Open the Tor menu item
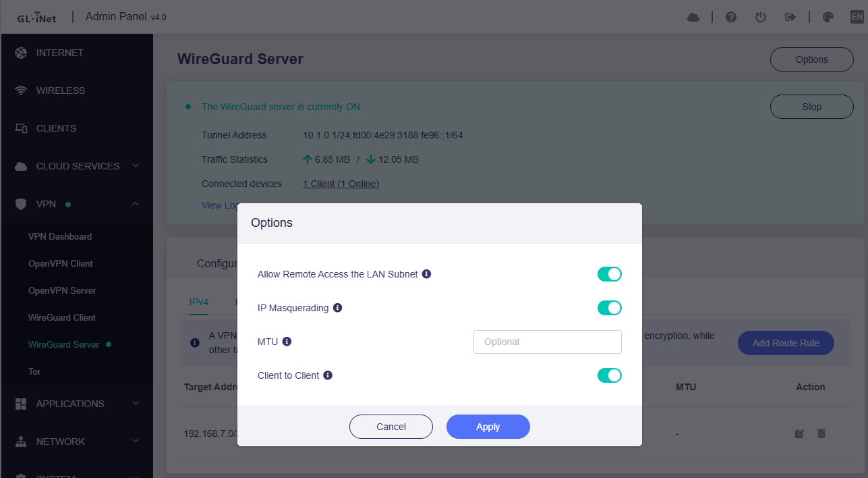This screenshot has width=868, height=478. [x=34, y=371]
